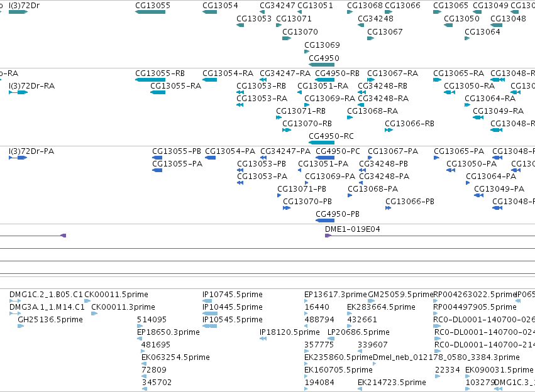Click protein CG13066-PB
The image size is (535, 392).
coord(410,202)
